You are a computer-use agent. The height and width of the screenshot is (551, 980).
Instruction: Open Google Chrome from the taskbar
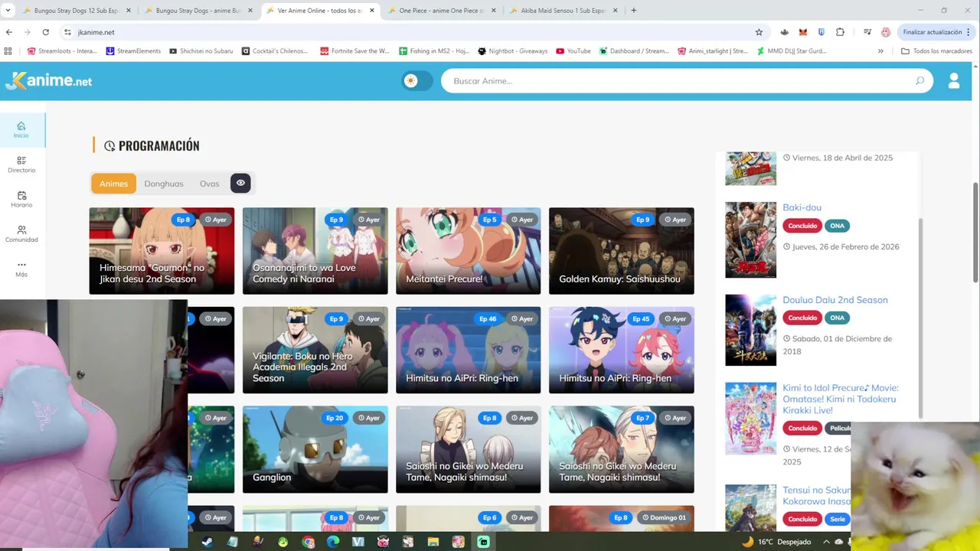[x=309, y=542]
